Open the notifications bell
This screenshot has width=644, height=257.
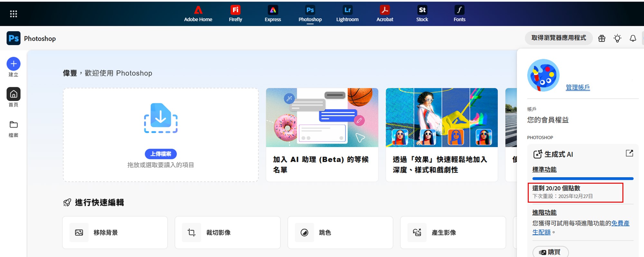click(x=633, y=39)
